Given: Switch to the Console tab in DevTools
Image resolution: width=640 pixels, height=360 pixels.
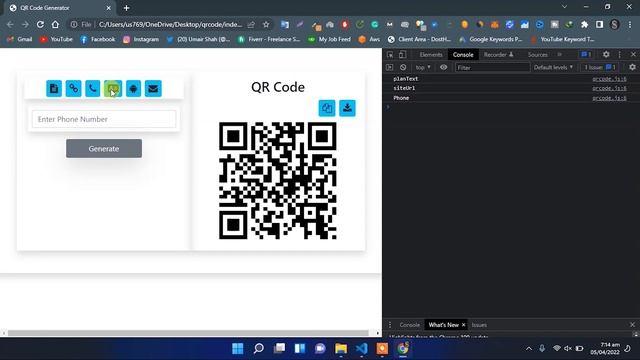Looking at the screenshot, I should [x=463, y=54].
